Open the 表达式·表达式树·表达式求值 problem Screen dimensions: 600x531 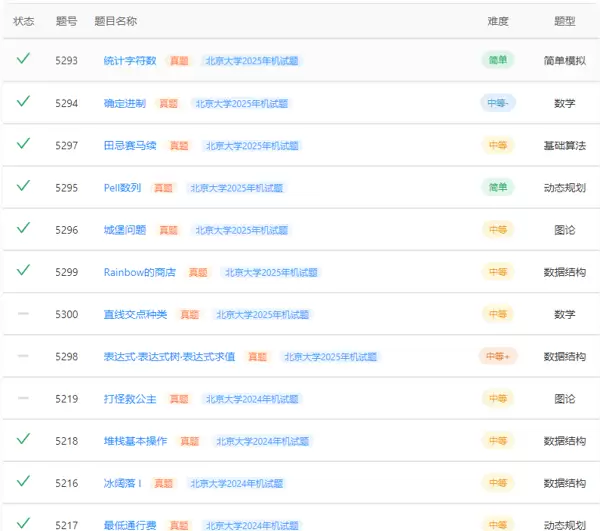(169, 356)
